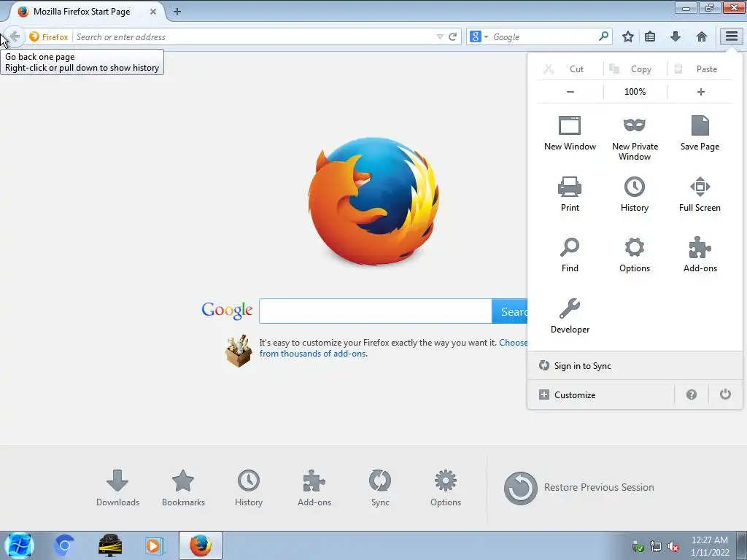This screenshot has height=560, width=747.
Task: Click the Exit power button in menu
Action: [x=725, y=394]
